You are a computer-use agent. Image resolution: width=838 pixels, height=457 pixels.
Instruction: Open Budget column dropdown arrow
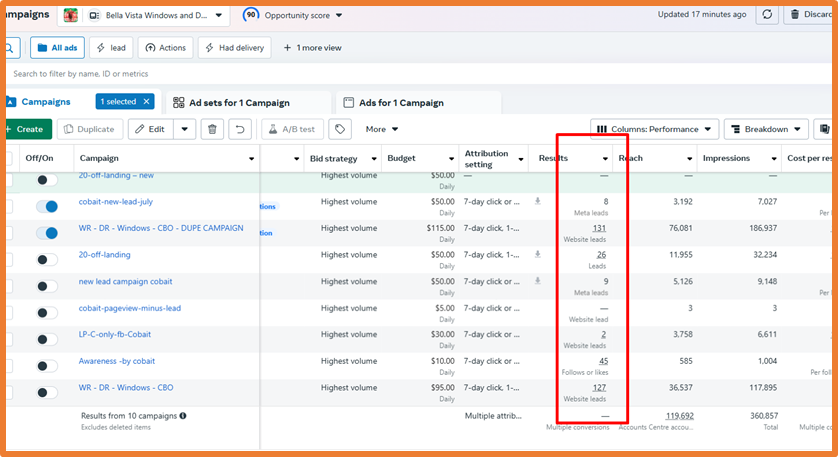452,159
